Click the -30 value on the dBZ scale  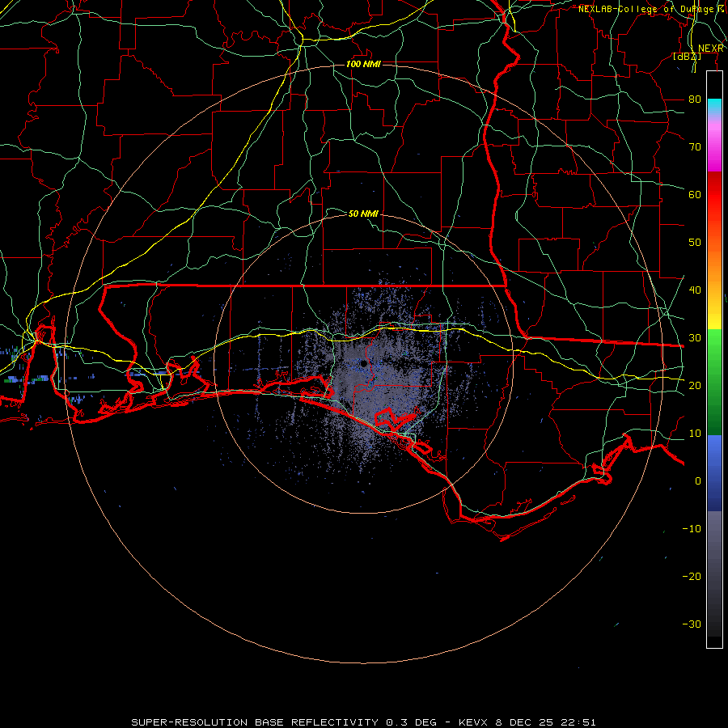click(x=692, y=624)
